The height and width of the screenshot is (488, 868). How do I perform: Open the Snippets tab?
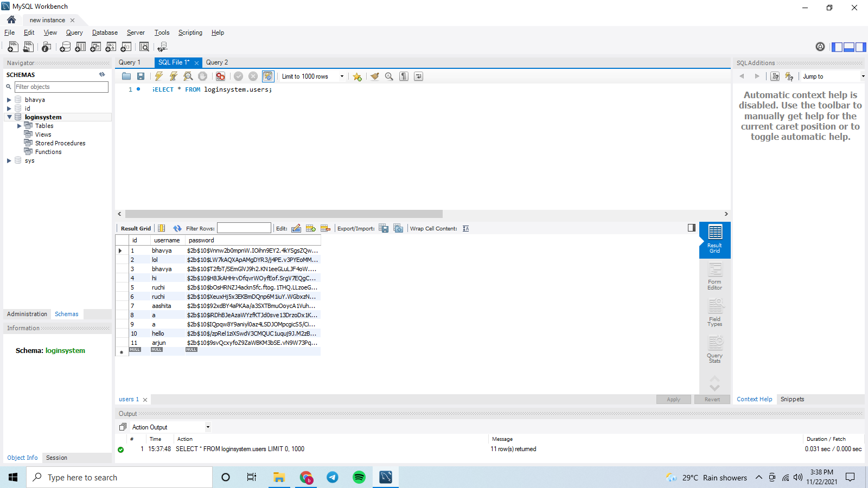pyautogui.click(x=792, y=399)
